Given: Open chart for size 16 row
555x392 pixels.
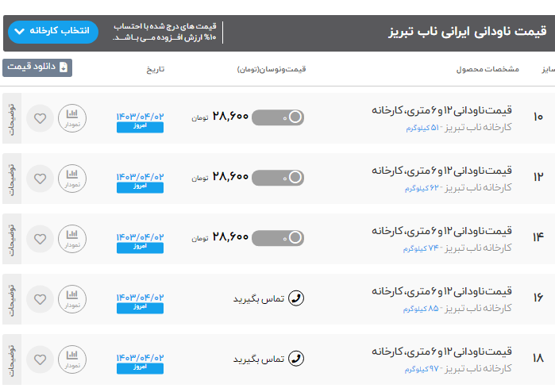Looking at the screenshot, I should click(x=72, y=299).
